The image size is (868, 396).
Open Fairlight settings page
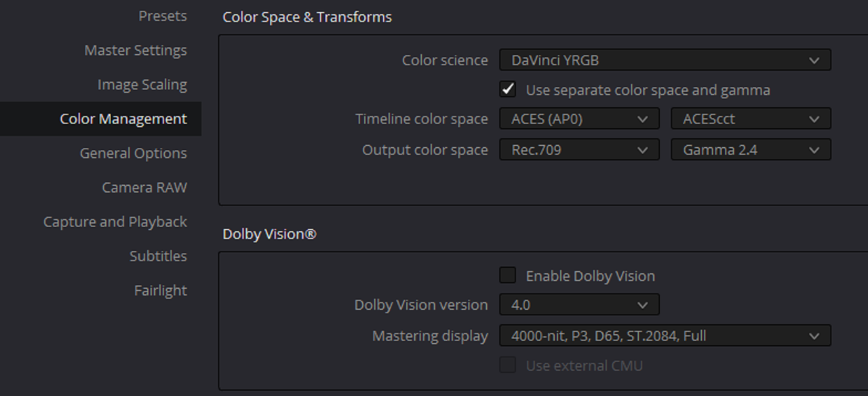point(161,290)
